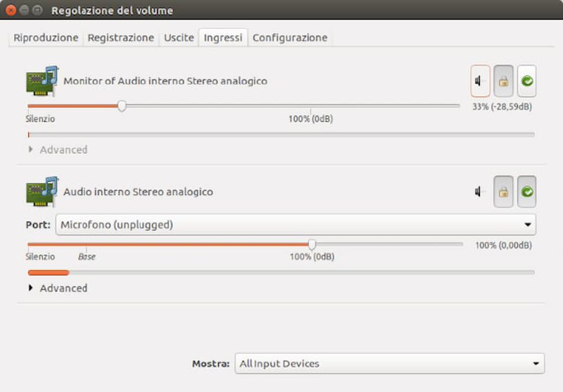Expand greyed Advanced section under Monitor device
The width and height of the screenshot is (563, 392).
[x=58, y=149]
